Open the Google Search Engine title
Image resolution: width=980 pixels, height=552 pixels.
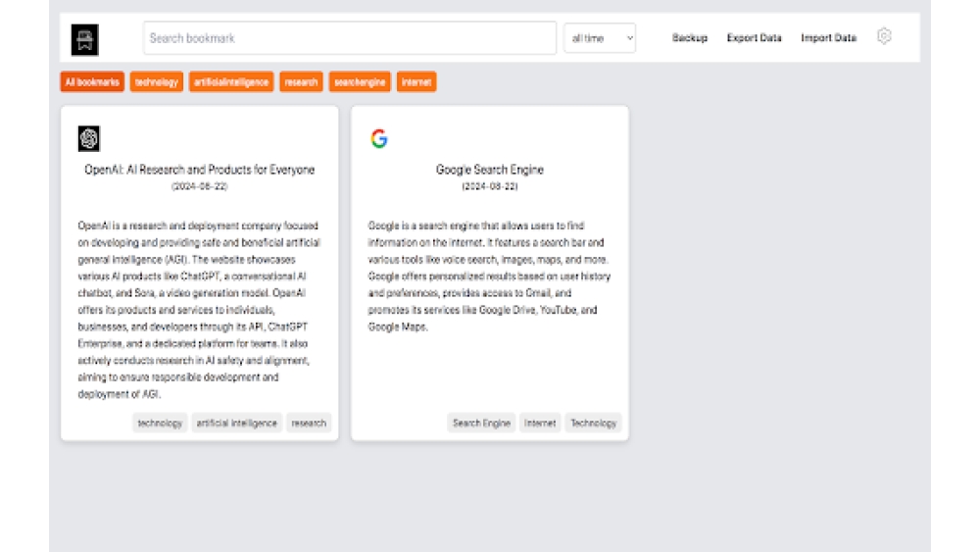pos(489,170)
